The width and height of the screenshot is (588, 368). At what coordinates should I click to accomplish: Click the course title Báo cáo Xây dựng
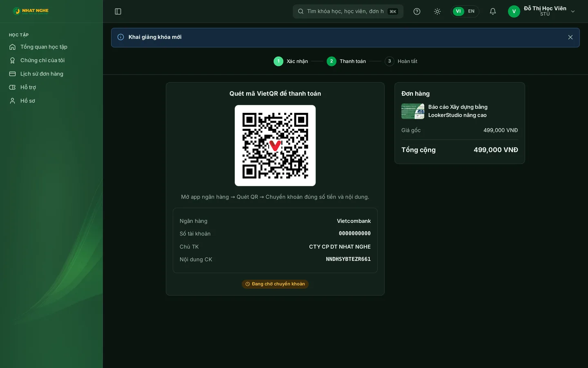(458, 111)
